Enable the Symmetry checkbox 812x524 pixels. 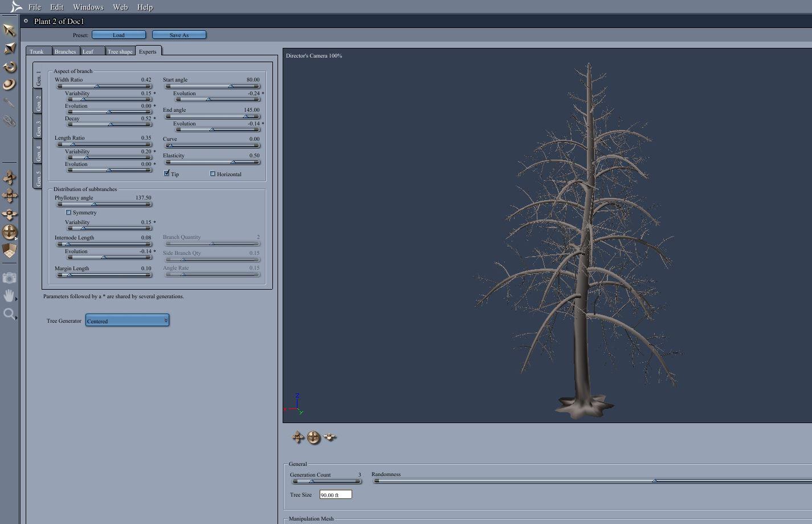(x=68, y=212)
